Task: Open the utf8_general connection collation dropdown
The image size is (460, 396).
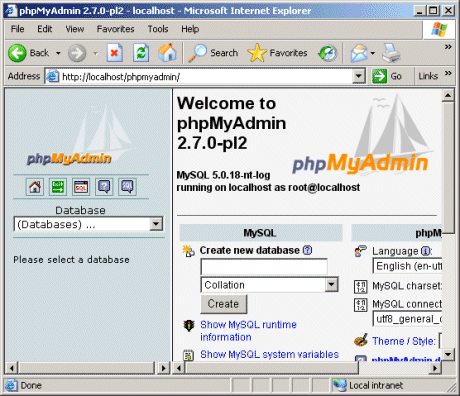Action: click(x=407, y=319)
